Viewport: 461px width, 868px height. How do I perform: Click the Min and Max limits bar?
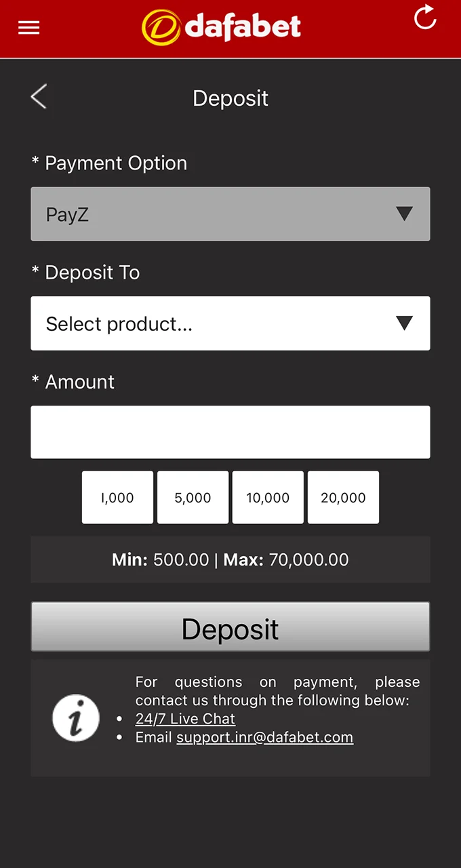point(230,559)
